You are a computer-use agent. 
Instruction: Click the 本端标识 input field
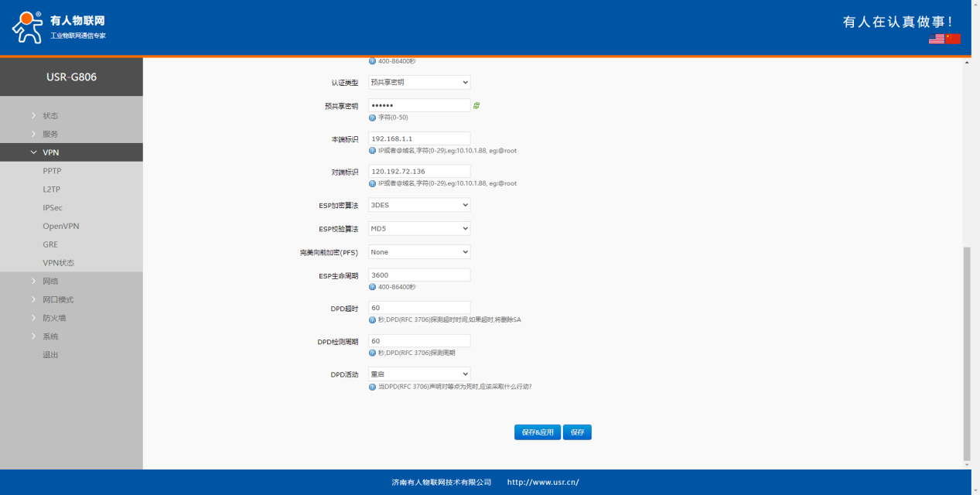click(x=418, y=138)
